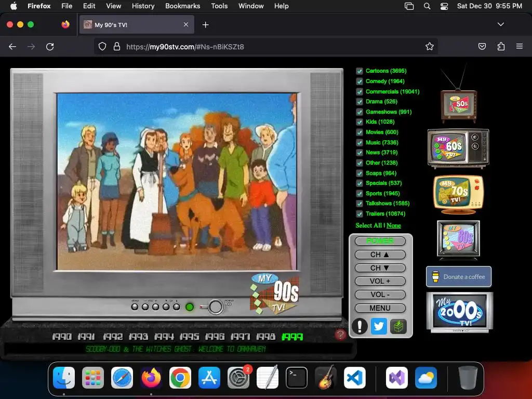This screenshot has height=399, width=532.
Task: Toggle the Kids (1028) checkbox
Action: click(x=360, y=122)
